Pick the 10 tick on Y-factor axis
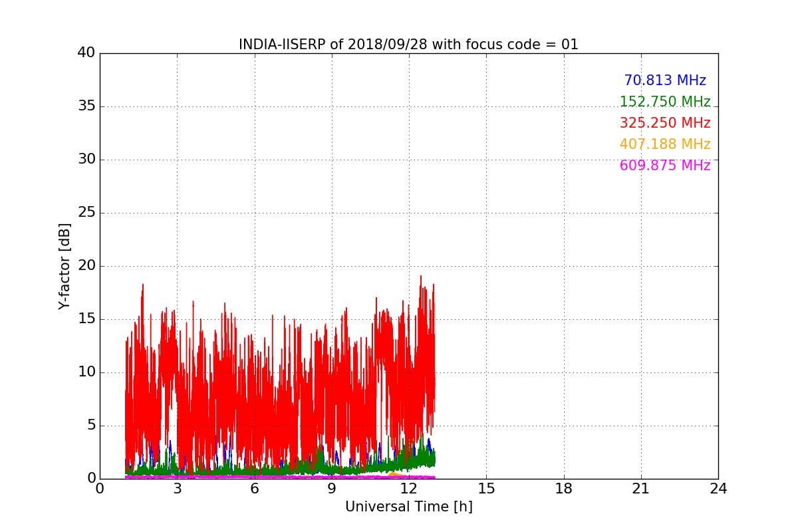 tap(86, 372)
